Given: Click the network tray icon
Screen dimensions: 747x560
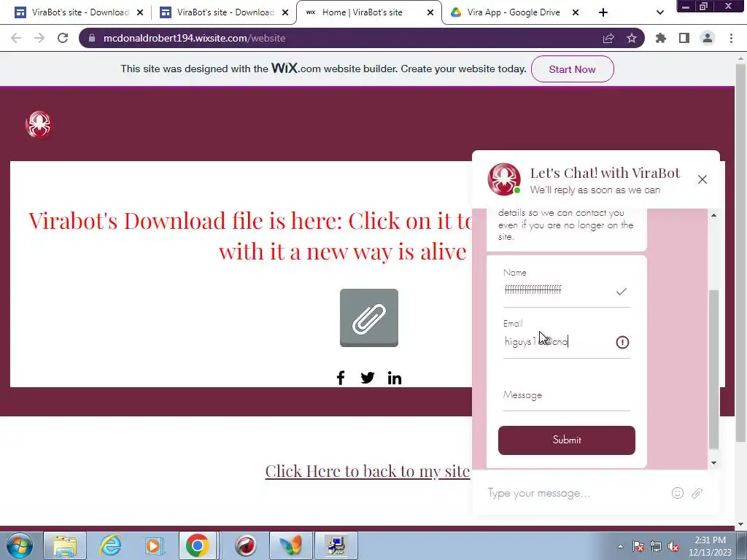Looking at the screenshot, I should click(x=656, y=546).
